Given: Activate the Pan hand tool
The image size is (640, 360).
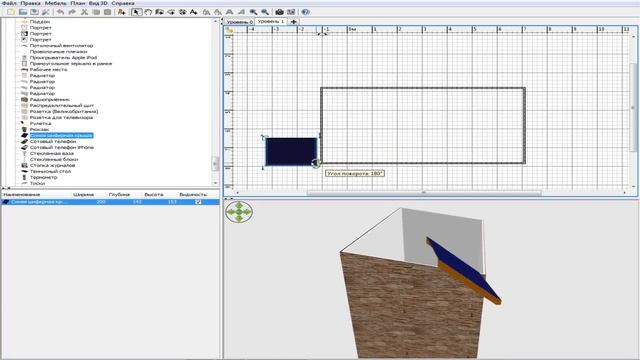Looking at the screenshot, I should click(148, 12).
